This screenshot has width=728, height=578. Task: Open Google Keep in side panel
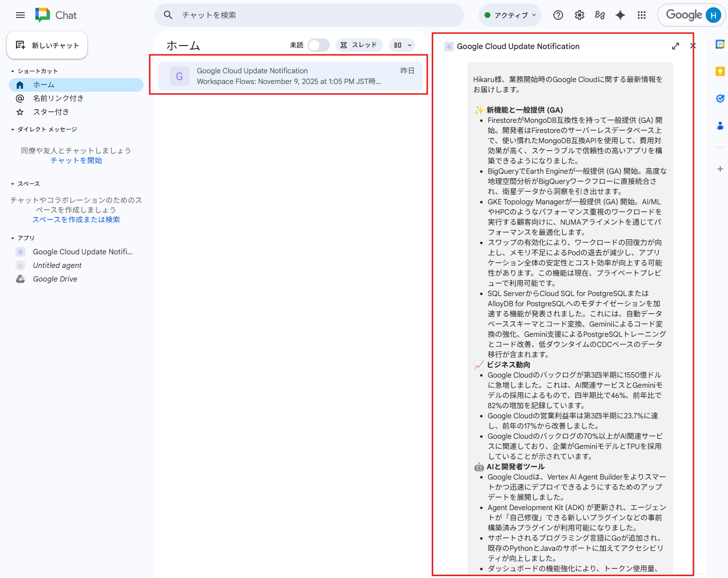tap(720, 72)
